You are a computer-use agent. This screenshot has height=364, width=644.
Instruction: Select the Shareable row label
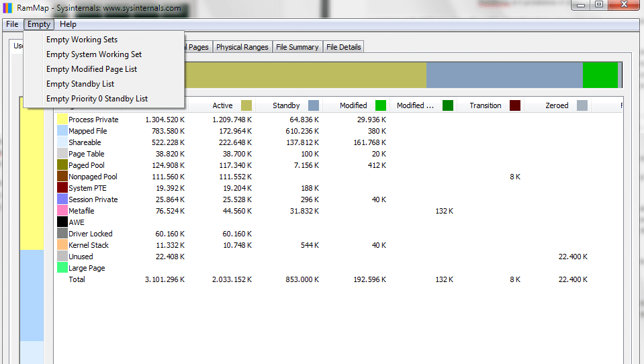[x=85, y=142]
